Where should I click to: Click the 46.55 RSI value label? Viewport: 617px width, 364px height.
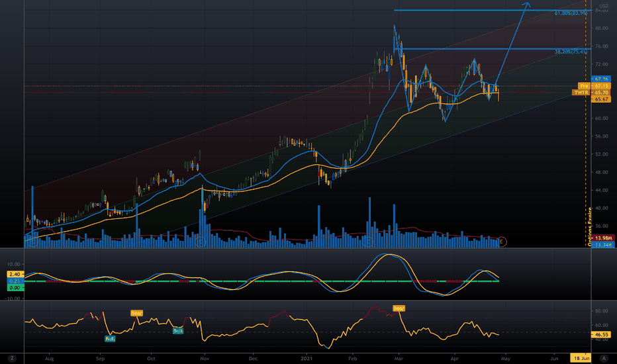pos(601,334)
